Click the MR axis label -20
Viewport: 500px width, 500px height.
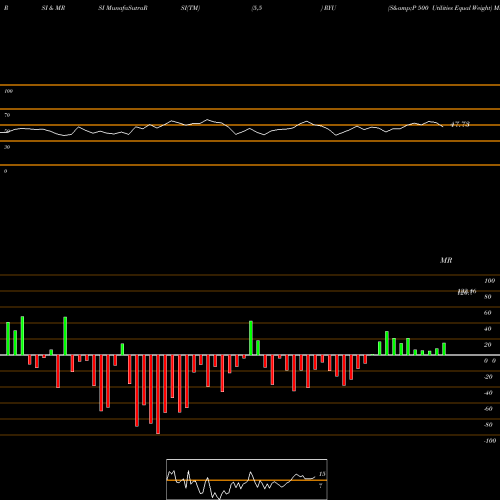(488, 377)
